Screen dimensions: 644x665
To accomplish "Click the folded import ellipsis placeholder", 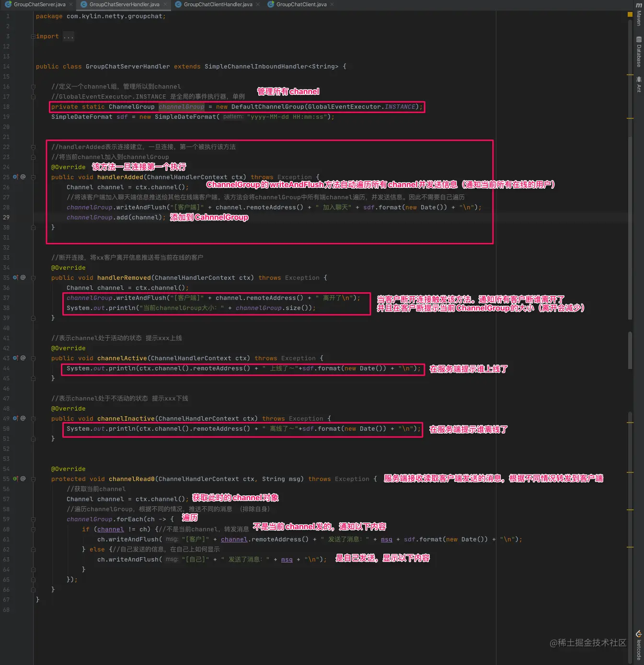I will click(x=69, y=36).
